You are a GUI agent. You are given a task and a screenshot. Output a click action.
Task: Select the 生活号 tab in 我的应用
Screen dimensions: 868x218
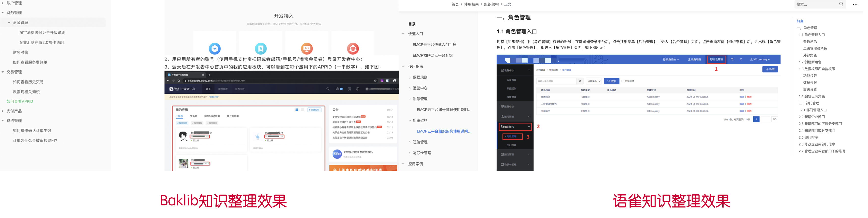[193, 116]
